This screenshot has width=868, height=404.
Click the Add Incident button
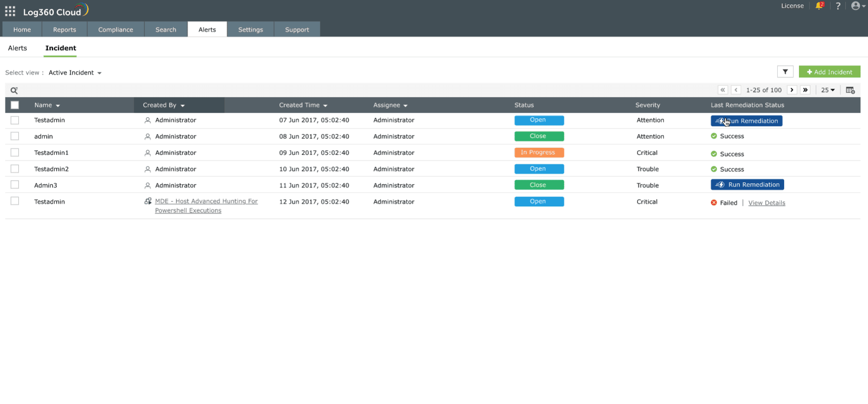click(x=830, y=72)
